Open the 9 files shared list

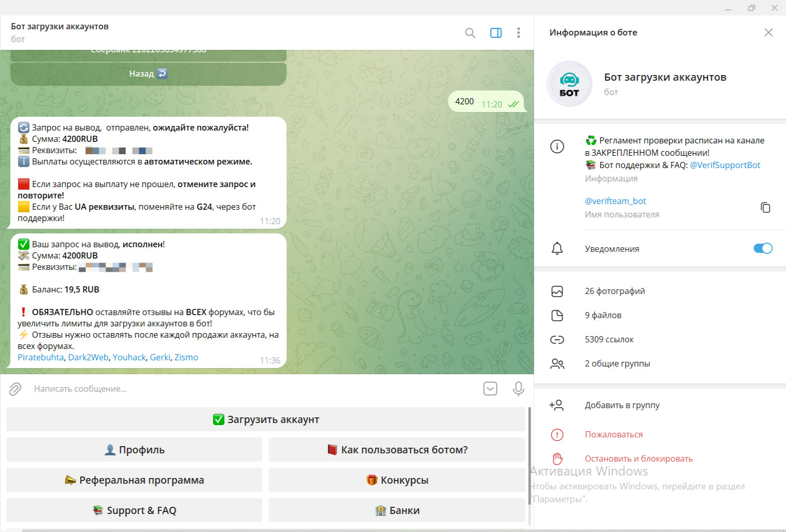(603, 316)
